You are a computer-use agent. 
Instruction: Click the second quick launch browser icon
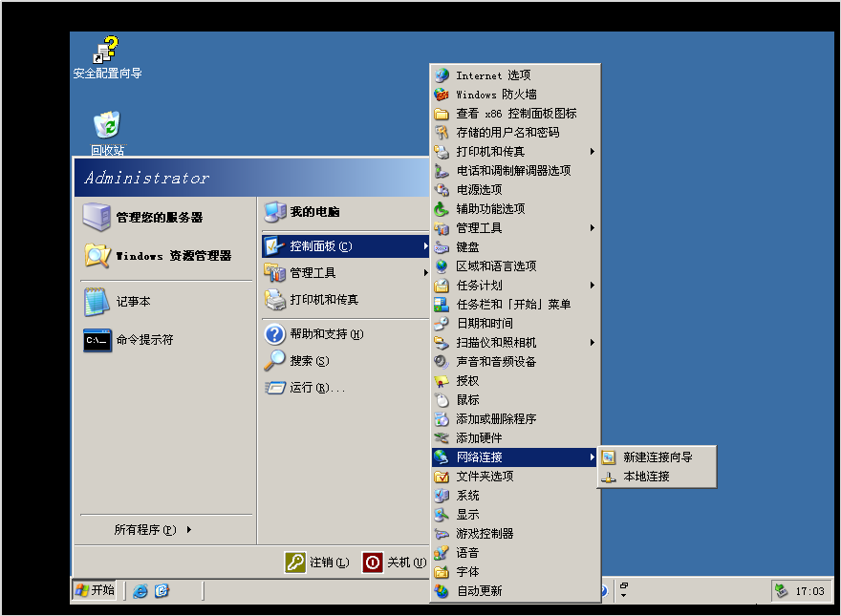tap(162, 591)
